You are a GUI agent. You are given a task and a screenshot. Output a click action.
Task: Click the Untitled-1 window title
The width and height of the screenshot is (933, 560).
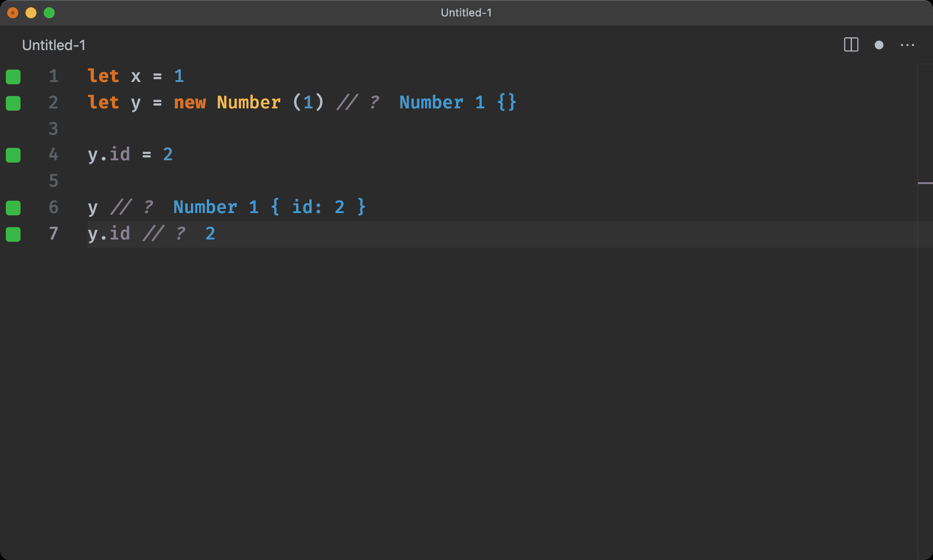[466, 13]
